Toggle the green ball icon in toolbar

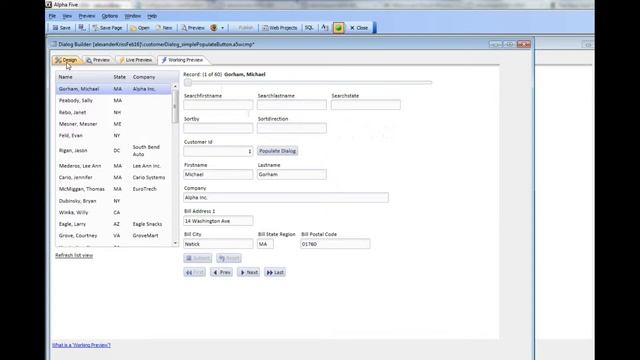338,28
